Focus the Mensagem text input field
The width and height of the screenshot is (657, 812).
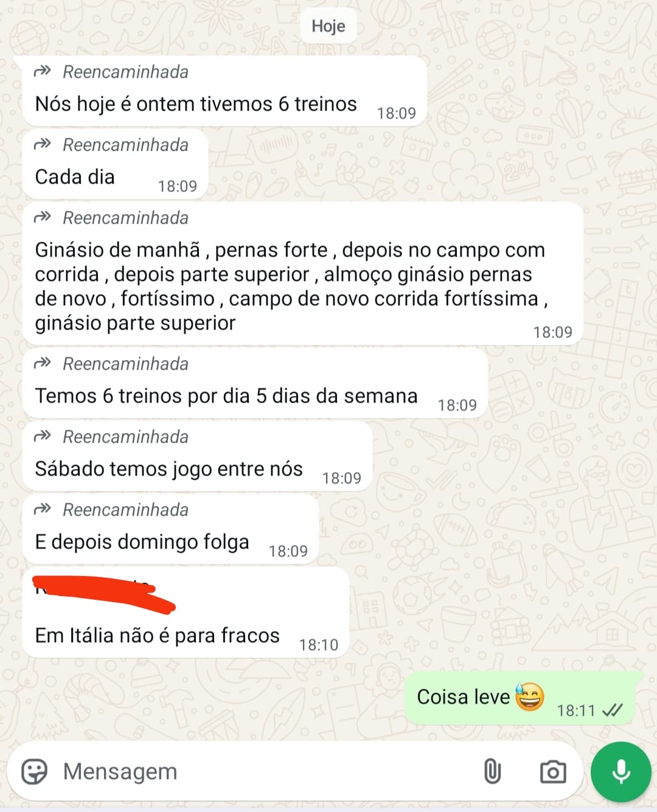[x=268, y=772]
